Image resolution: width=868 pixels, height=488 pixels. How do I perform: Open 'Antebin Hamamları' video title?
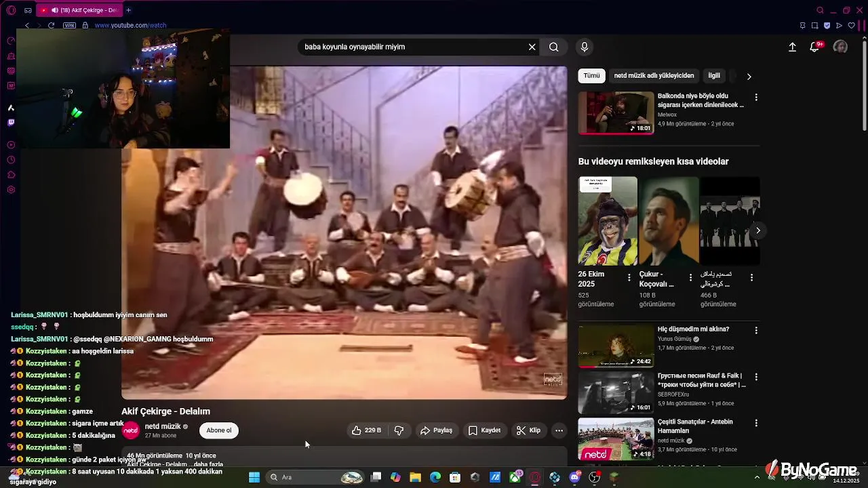(x=695, y=426)
